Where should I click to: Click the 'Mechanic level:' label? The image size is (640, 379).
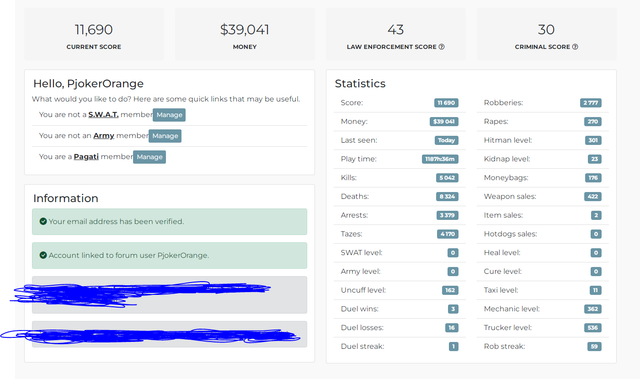pyautogui.click(x=512, y=309)
